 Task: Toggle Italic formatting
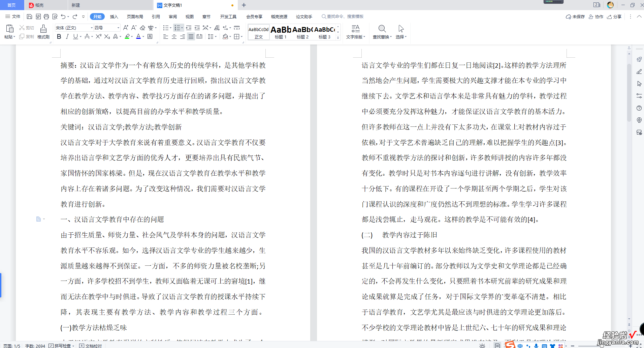[x=67, y=36]
